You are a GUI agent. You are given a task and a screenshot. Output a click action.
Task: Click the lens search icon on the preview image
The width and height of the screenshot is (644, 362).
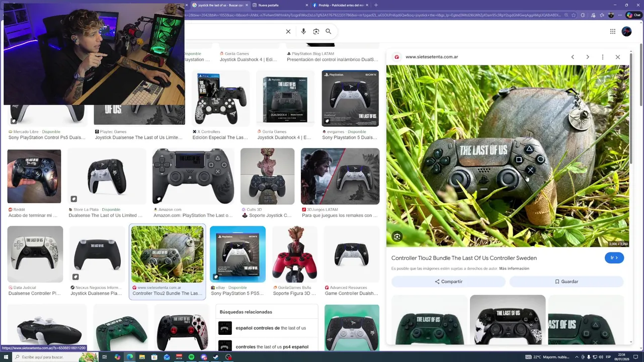click(397, 237)
